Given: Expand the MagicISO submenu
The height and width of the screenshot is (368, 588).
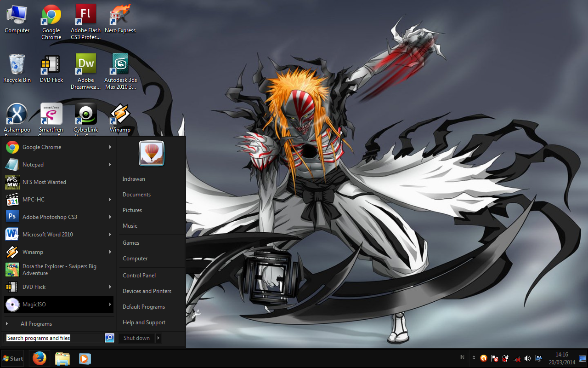Looking at the screenshot, I should click(110, 304).
